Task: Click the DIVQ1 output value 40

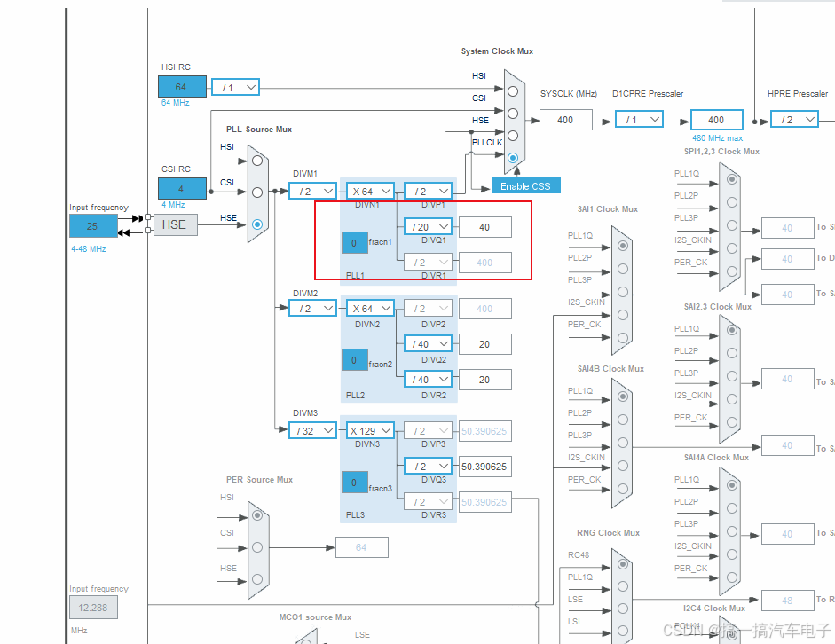Action: (x=484, y=227)
